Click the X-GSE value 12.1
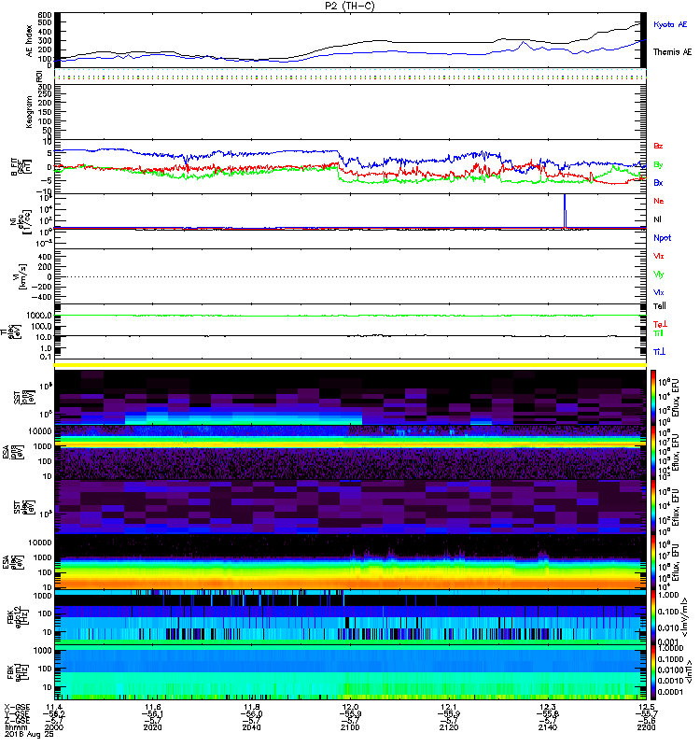 pos(449,707)
